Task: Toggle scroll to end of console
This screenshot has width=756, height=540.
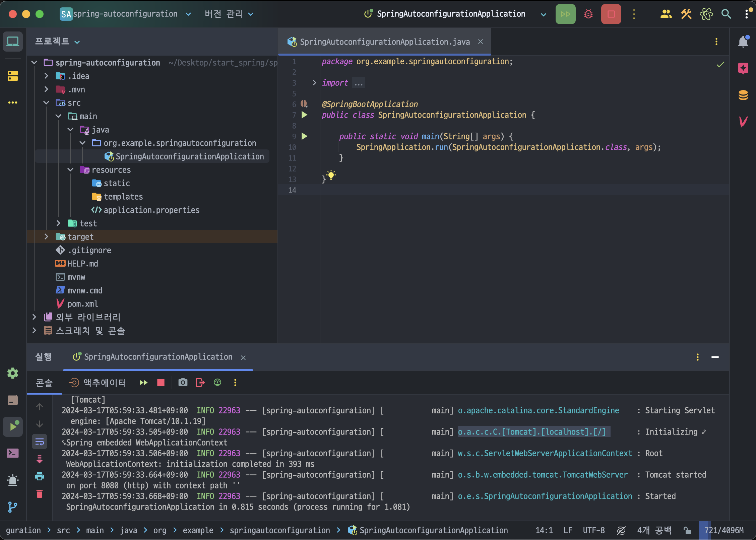Action: (x=40, y=459)
